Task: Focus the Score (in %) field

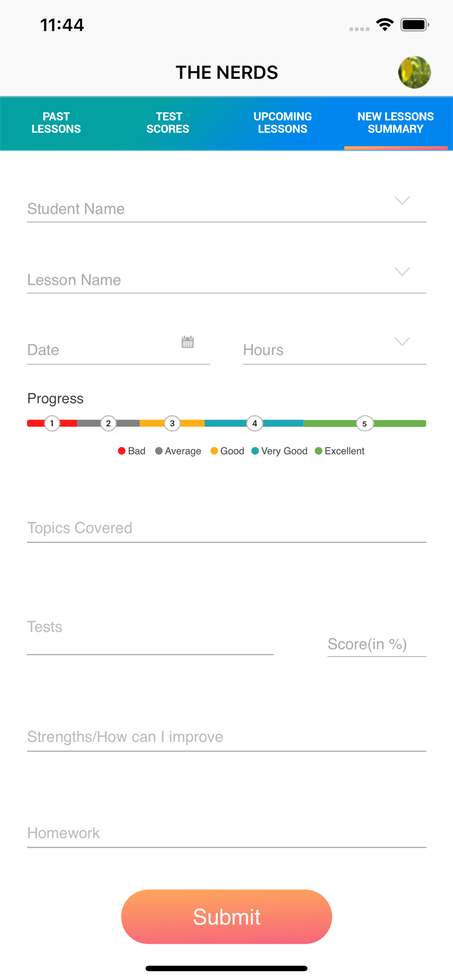Action: [377, 644]
